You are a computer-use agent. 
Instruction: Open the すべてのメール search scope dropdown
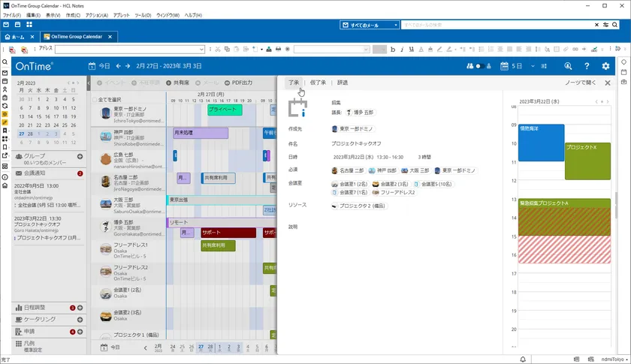coord(396,25)
